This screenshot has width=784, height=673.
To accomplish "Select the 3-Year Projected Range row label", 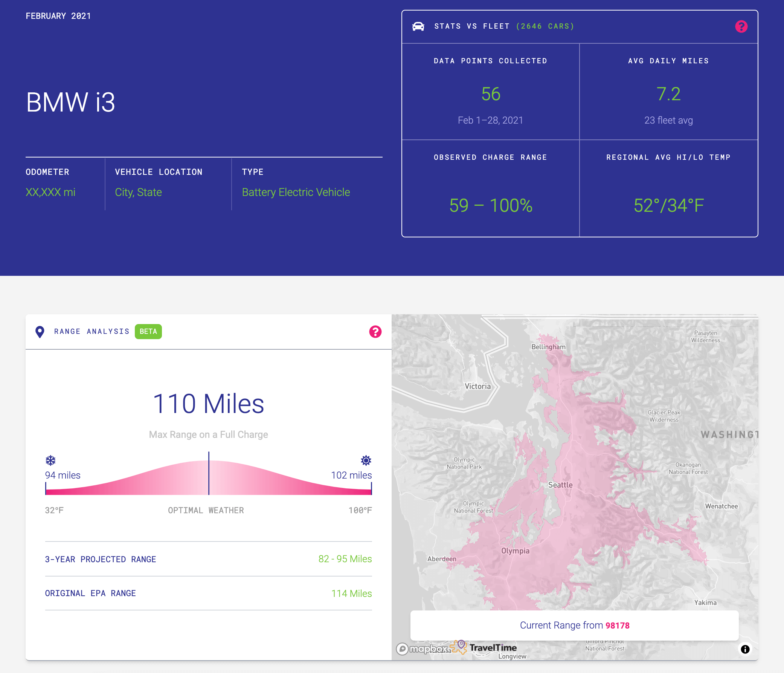I will click(101, 559).
